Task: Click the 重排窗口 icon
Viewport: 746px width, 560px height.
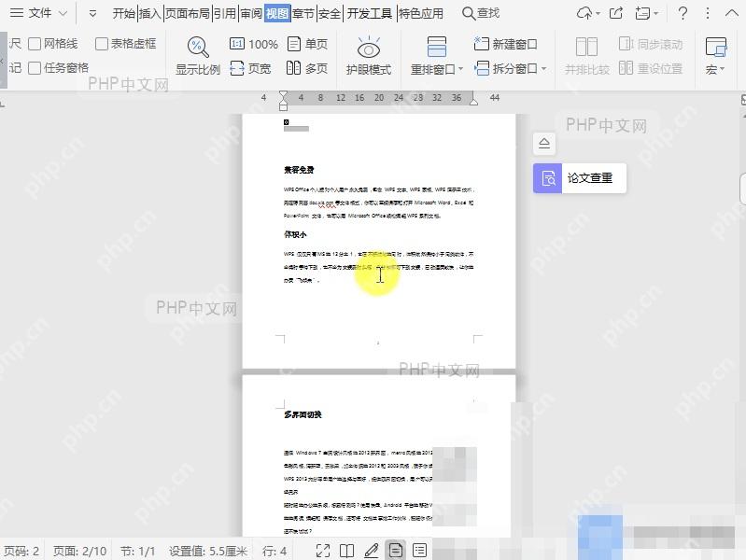Action: coord(436,47)
